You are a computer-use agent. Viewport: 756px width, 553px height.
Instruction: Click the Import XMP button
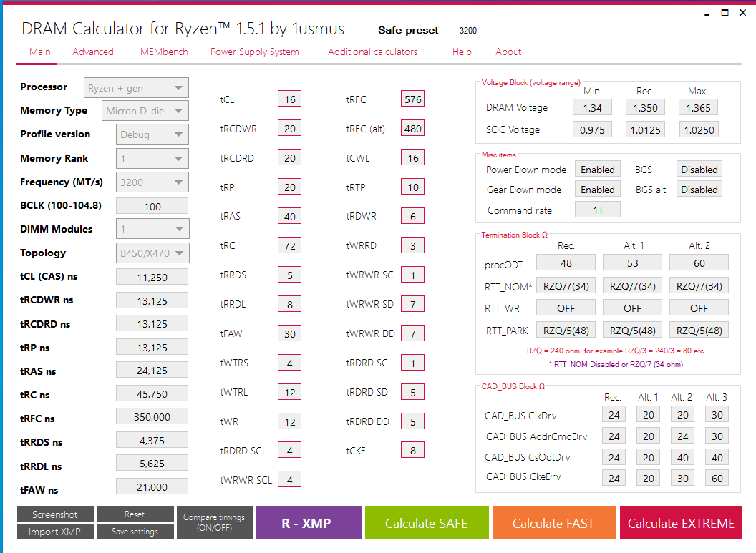coord(54,532)
